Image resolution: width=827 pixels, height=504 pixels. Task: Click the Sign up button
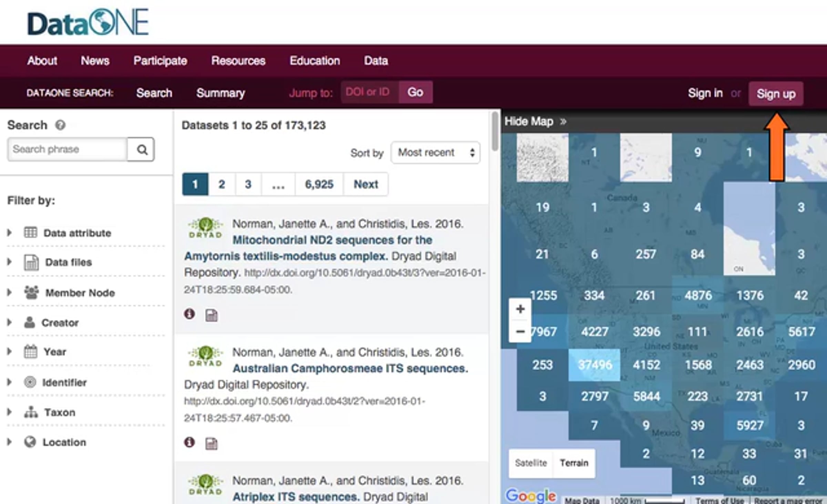point(776,94)
